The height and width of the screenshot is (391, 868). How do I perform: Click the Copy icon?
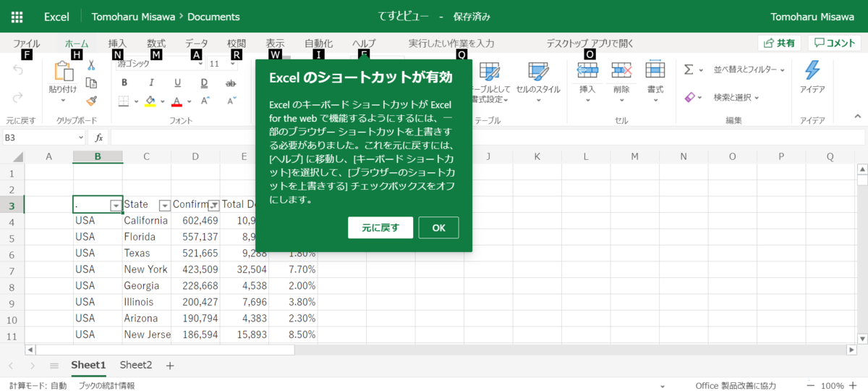pyautogui.click(x=91, y=83)
